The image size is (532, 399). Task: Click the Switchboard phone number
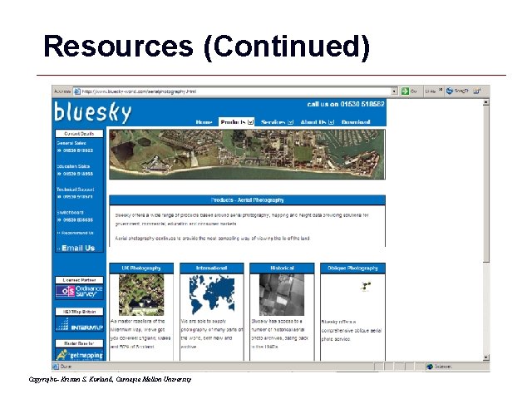77,219
